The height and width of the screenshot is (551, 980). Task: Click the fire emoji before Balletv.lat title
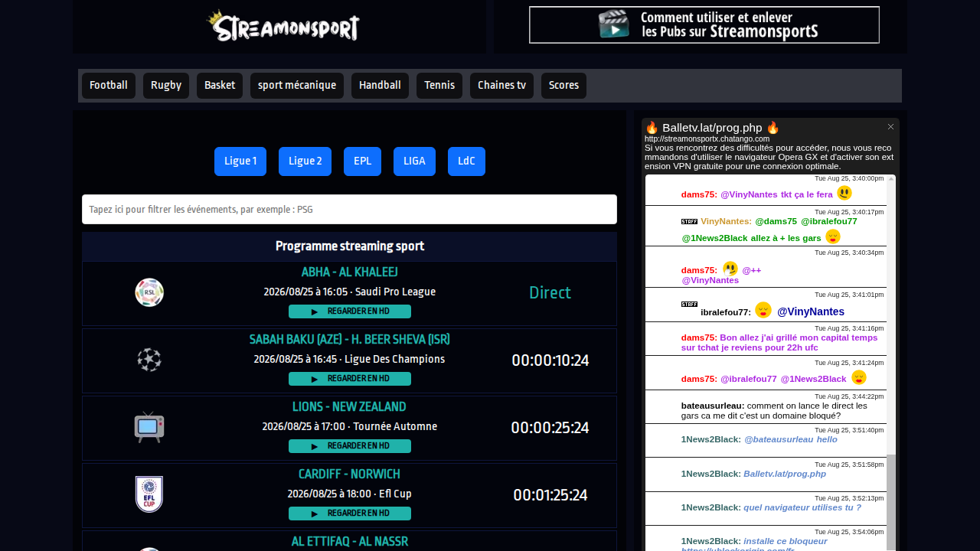click(652, 127)
